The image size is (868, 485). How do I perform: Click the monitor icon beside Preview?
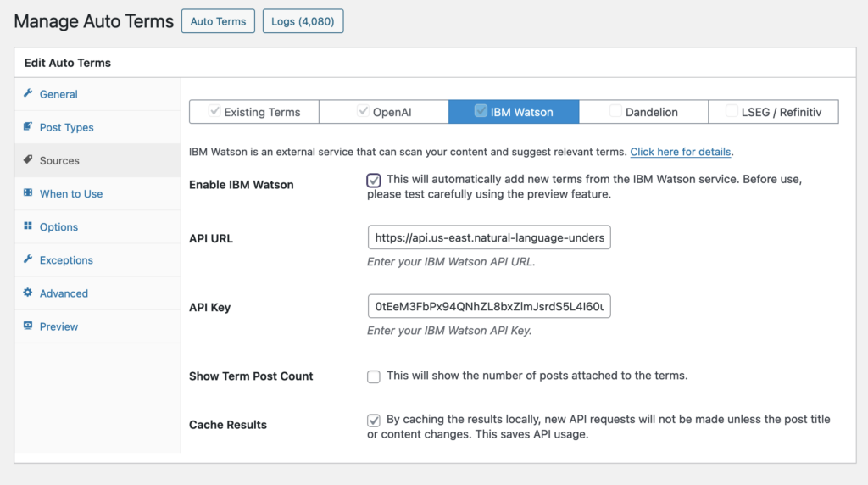[28, 326]
